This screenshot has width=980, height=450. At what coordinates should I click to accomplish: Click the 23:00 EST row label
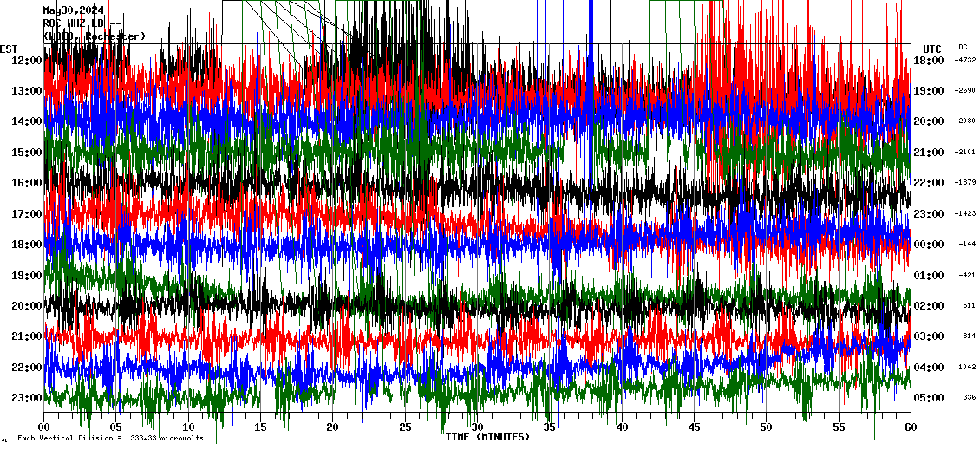25,398
